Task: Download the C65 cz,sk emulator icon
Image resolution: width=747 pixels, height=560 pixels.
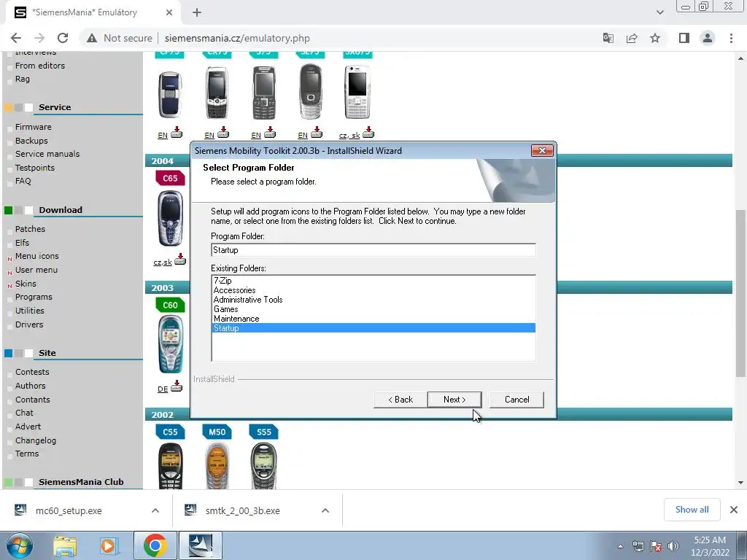Action: pyautogui.click(x=180, y=260)
